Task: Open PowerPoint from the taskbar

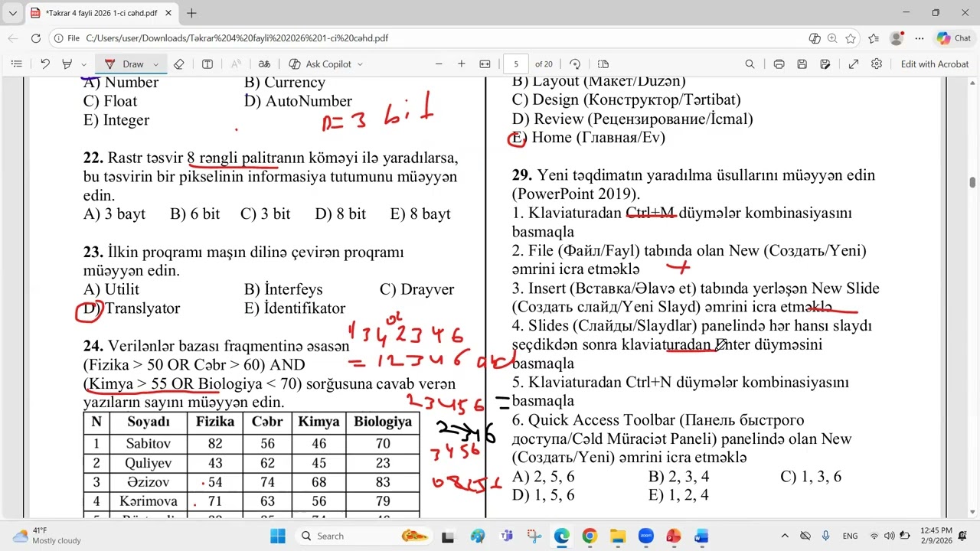Action: [x=674, y=536]
